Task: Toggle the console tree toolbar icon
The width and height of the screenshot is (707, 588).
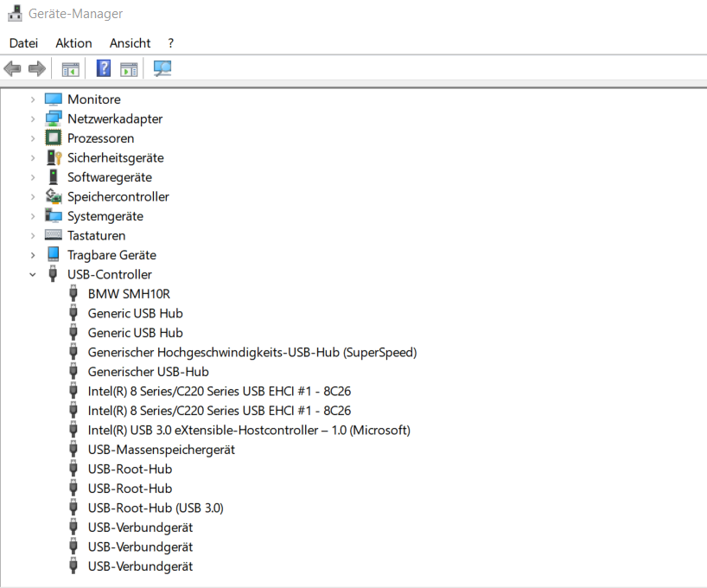Action: (70, 68)
